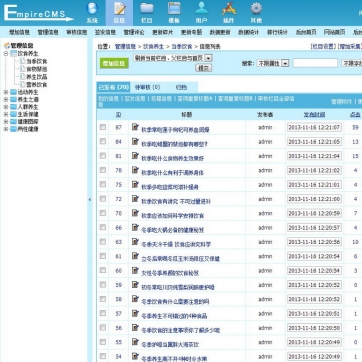Screen dimensions: 362x362
Task: Click the 提交 button under the dropdown
Action: [x=203, y=68]
